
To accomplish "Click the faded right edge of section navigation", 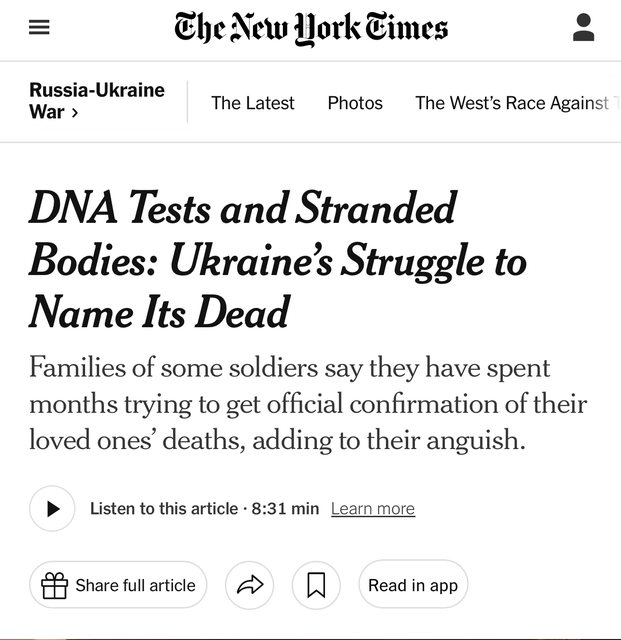I will pos(610,103).
